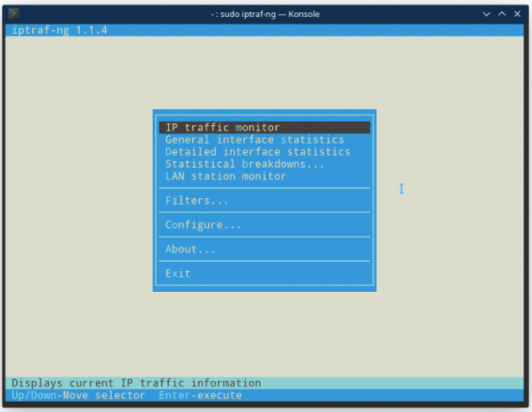Maximize window with the up chevron icon
The image size is (532, 412).
pos(502,14)
